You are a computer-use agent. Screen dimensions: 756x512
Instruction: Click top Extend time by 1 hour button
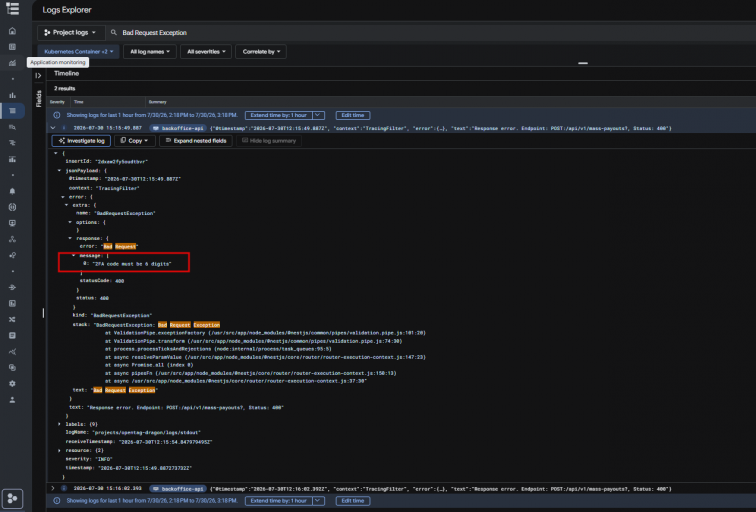coord(279,115)
